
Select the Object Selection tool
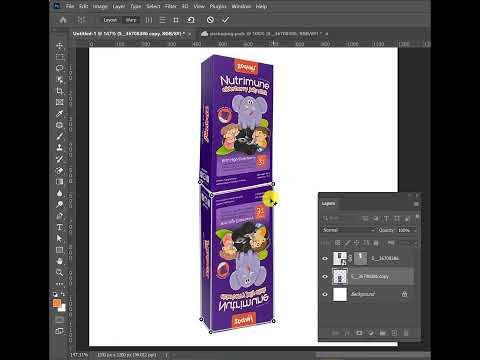pyautogui.click(x=60, y=80)
